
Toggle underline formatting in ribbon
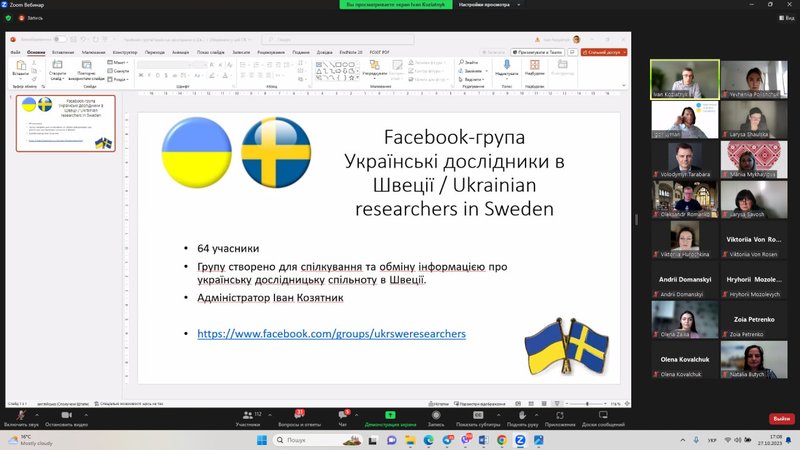[x=158, y=76]
